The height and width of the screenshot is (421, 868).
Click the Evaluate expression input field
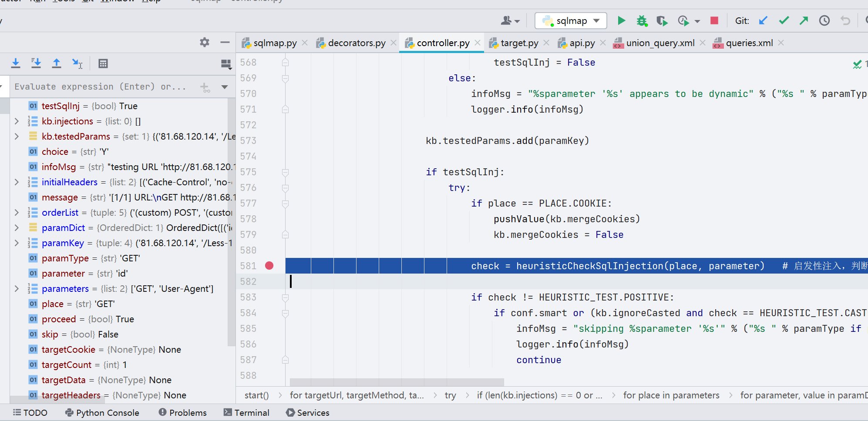tap(102, 87)
